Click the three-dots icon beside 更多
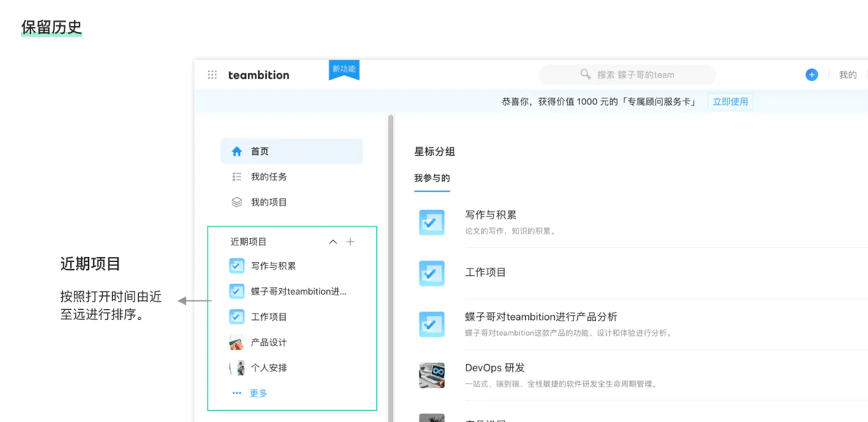868x422 pixels. [x=237, y=393]
